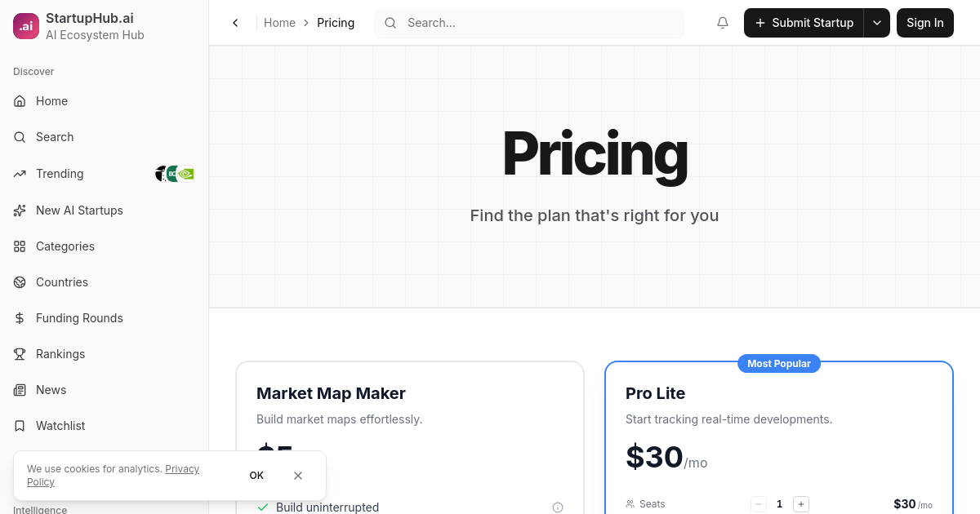Viewport: 980px width, 514px height.
Task: Click the Sign In button
Action: point(925,23)
